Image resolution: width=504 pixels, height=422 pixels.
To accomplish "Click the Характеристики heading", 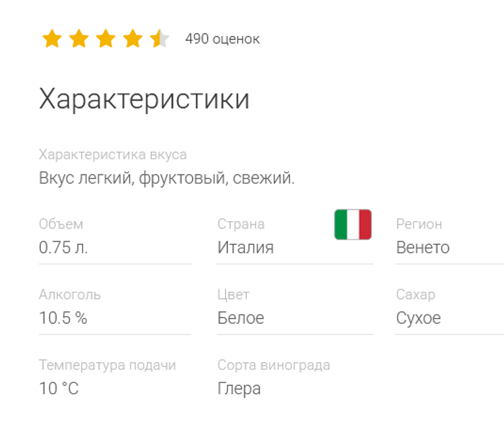I will [144, 100].
